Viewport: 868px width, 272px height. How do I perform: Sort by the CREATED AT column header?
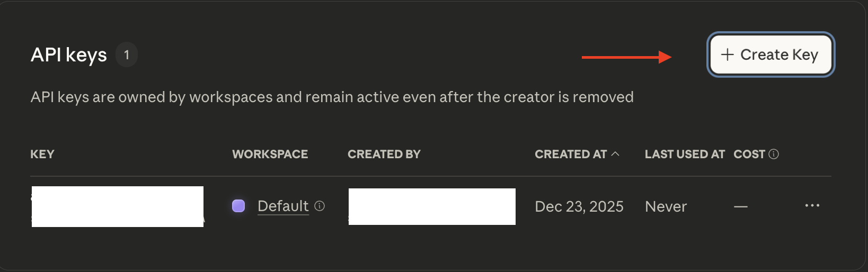(x=570, y=154)
